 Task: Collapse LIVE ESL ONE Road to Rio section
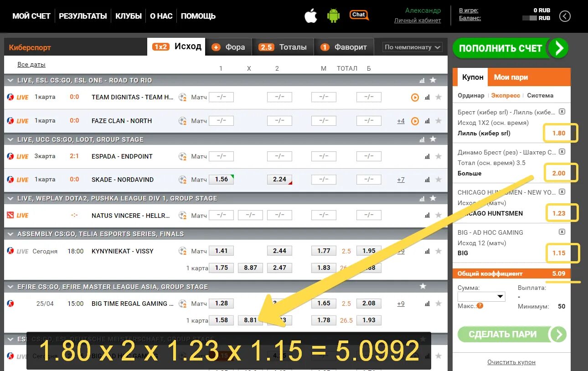11,80
